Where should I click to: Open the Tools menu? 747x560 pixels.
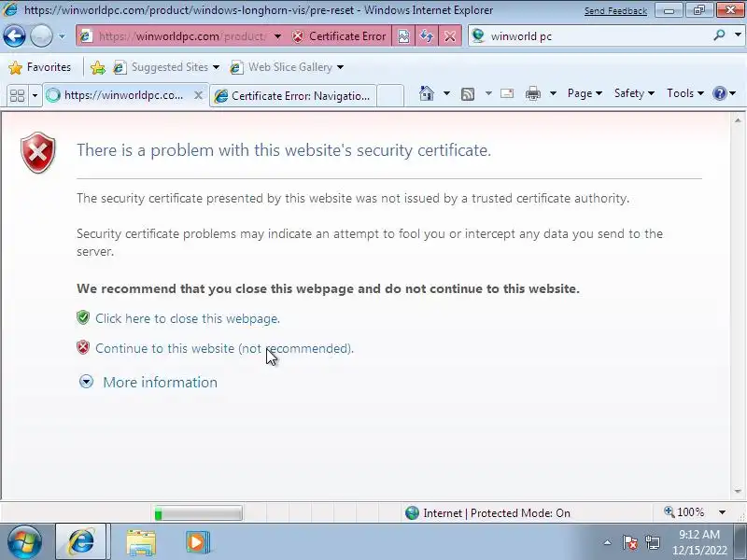[685, 93]
